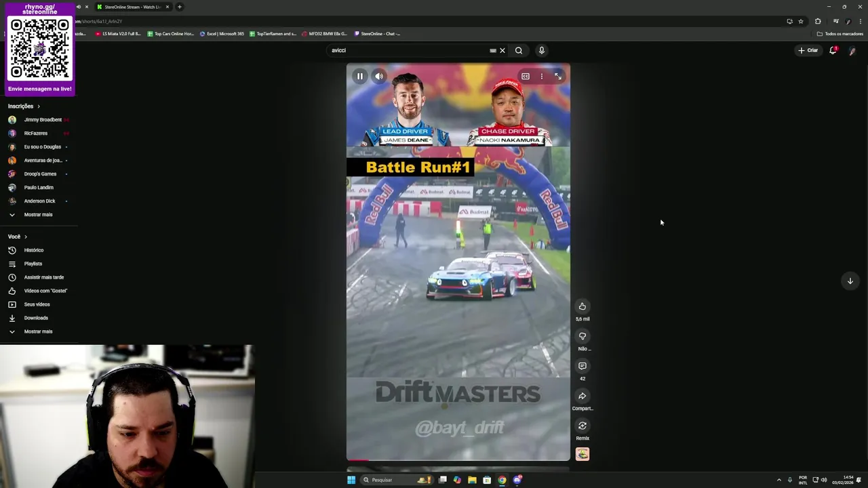Viewport: 868px width, 488px height.
Task: Show hidden system tray icons
Action: pyautogui.click(x=778, y=480)
